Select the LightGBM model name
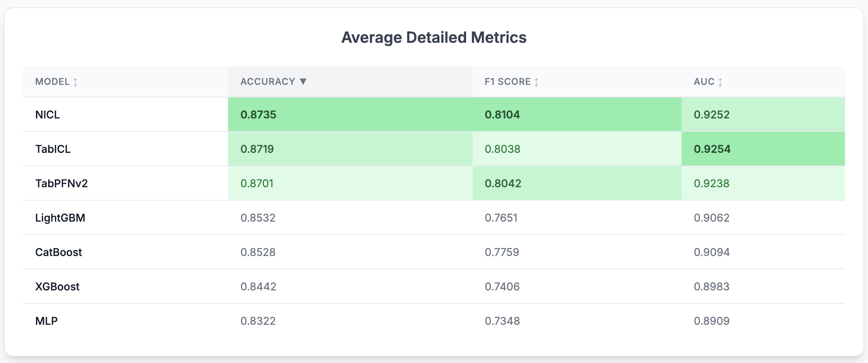Viewport: 868px width, 363px height. (60, 218)
